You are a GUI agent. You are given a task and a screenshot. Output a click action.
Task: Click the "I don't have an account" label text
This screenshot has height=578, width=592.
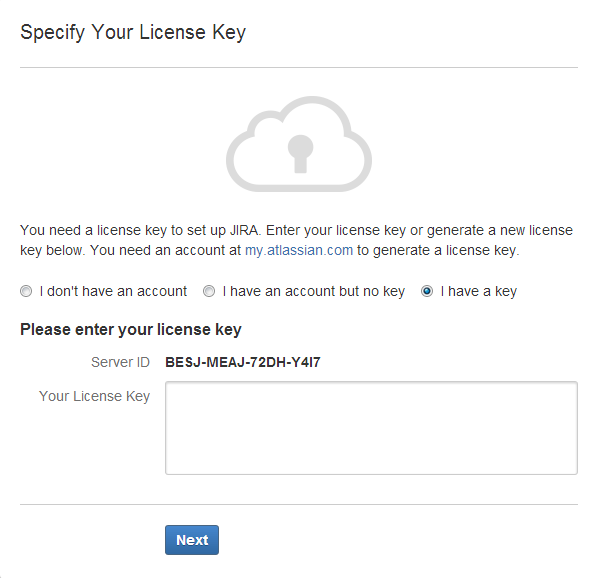pyautogui.click(x=113, y=291)
